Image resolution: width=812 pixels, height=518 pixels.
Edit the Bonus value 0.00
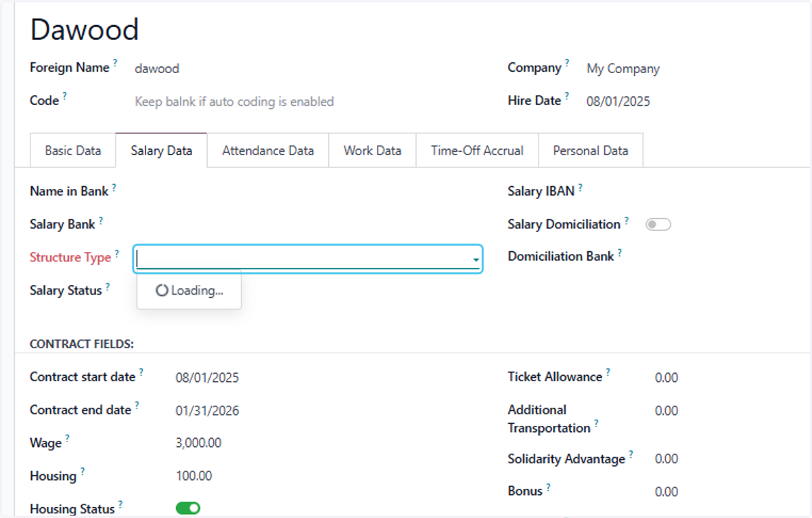click(x=667, y=492)
